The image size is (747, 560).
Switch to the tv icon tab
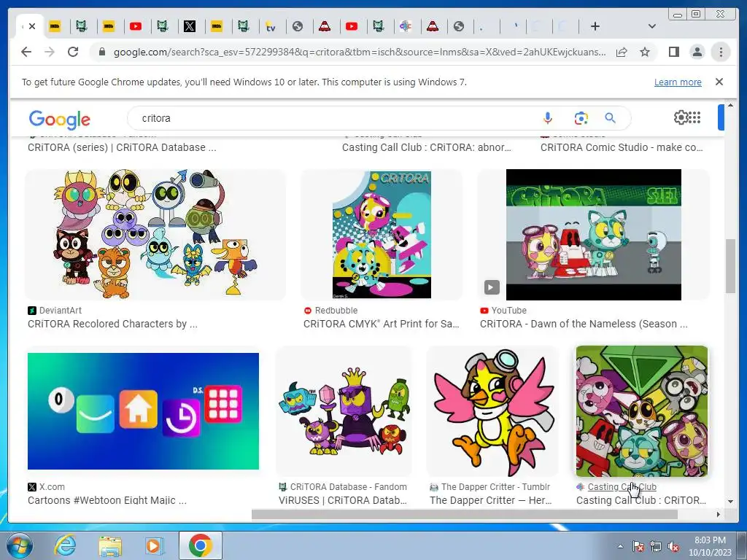coord(271,26)
